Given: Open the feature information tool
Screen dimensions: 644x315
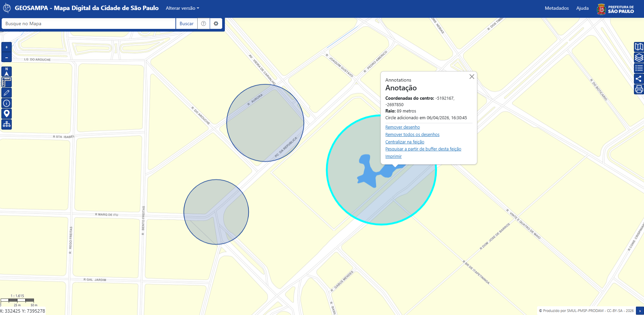Looking at the screenshot, I should coord(6,103).
